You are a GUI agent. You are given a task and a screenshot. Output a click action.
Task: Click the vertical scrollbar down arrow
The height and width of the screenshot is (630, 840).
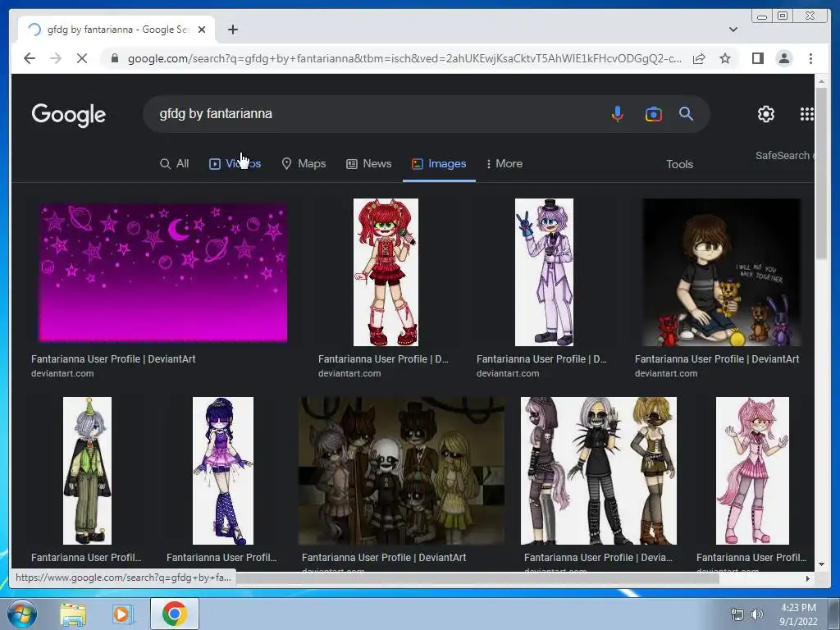[821, 564]
